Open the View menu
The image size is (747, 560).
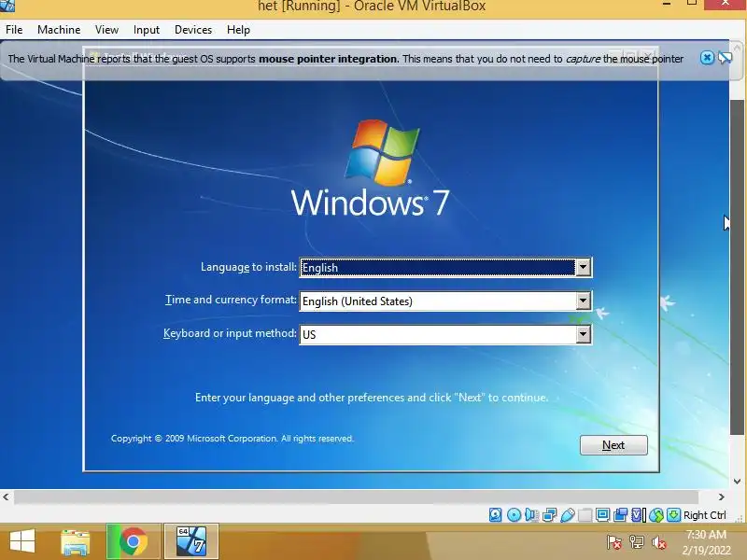106,30
